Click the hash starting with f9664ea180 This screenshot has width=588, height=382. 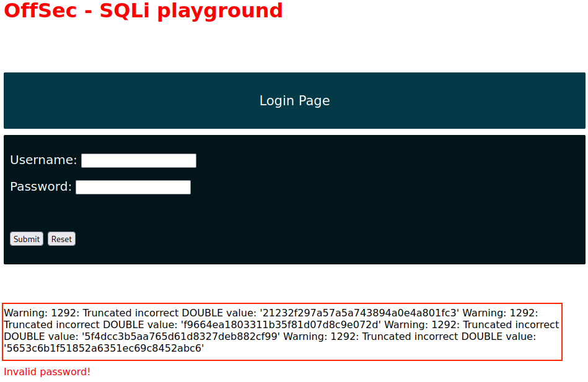click(x=281, y=324)
